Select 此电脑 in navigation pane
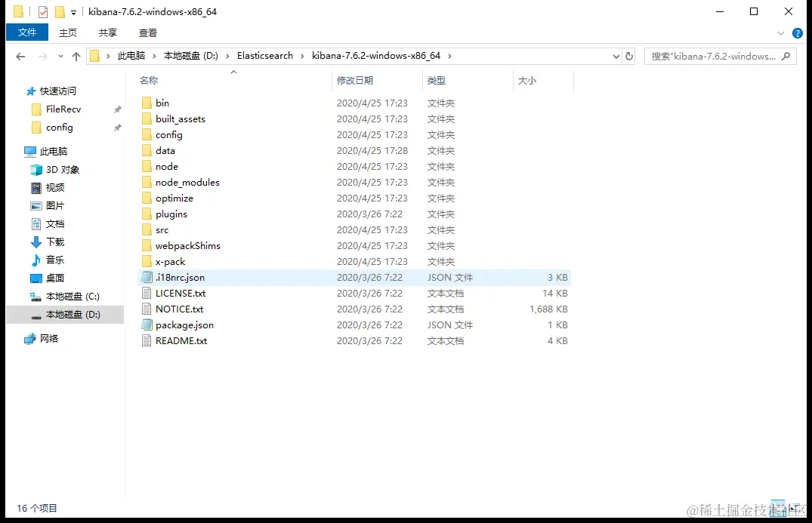Viewport: 812px width, 523px height. click(x=46, y=152)
